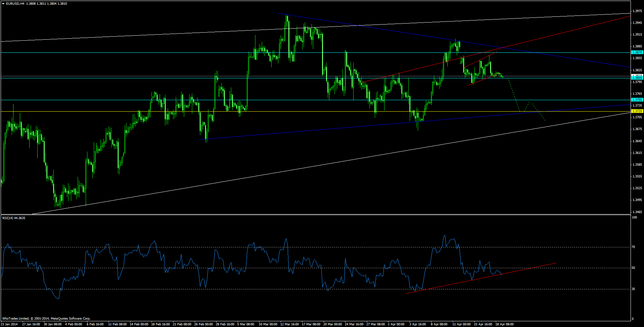
Task: Select the cyan 1.3805 price level tag
Action: (x=637, y=78)
